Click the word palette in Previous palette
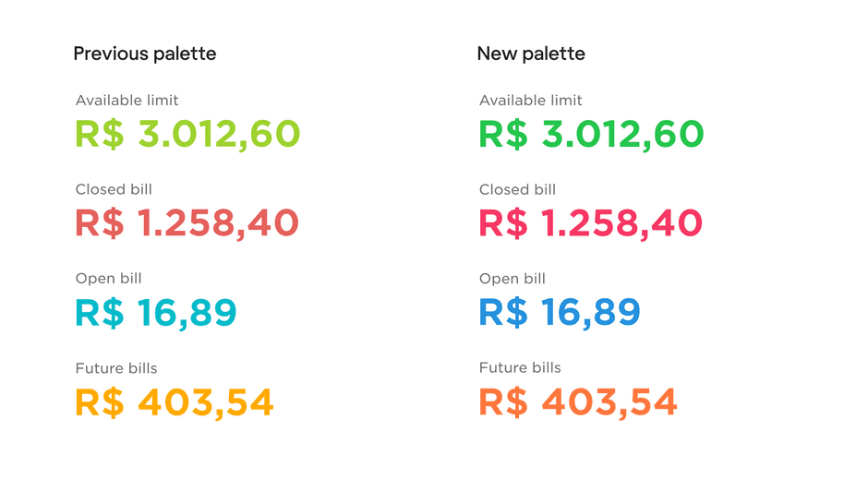The height and width of the screenshot is (479, 868). pos(185,54)
